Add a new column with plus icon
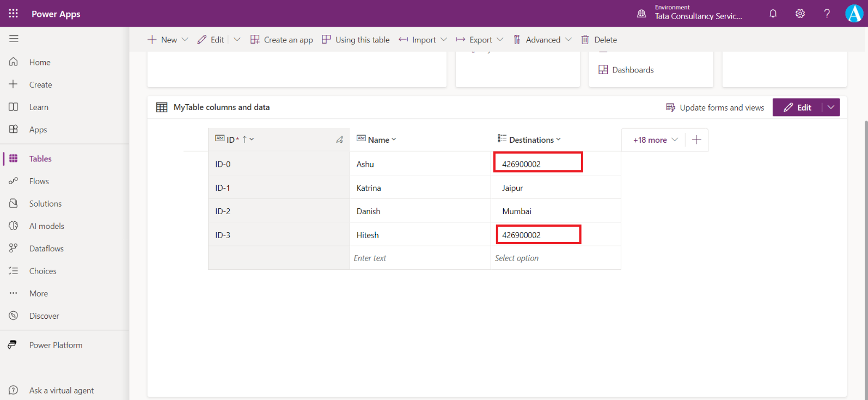Image resolution: width=868 pixels, height=400 pixels. (x=696, y=140)
